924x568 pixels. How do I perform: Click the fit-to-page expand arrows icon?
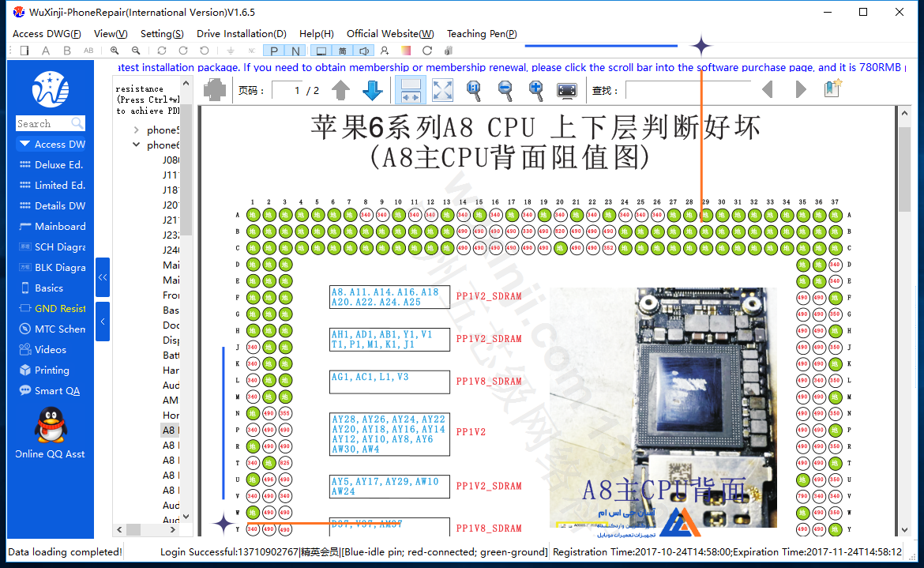[442, 90]
